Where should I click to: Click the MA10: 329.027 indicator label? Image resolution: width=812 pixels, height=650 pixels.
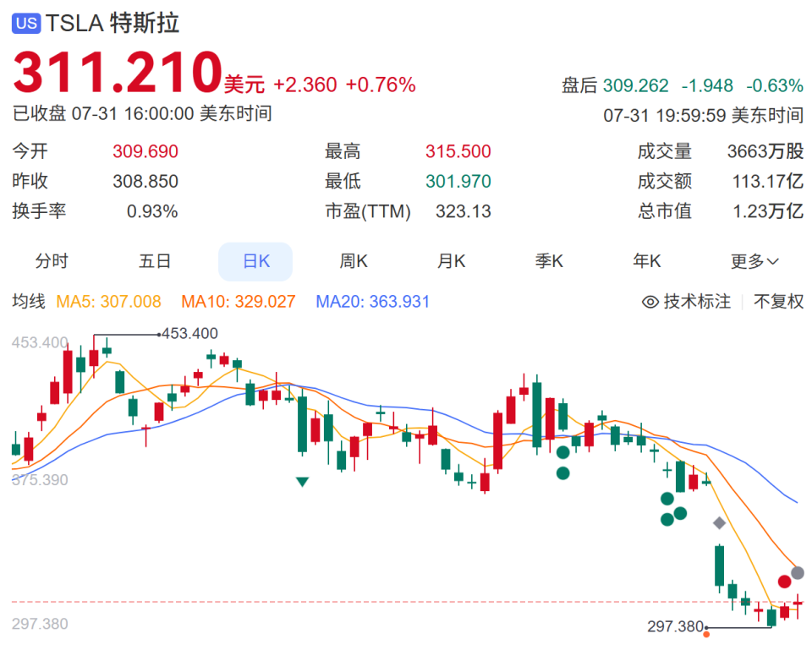239,301
